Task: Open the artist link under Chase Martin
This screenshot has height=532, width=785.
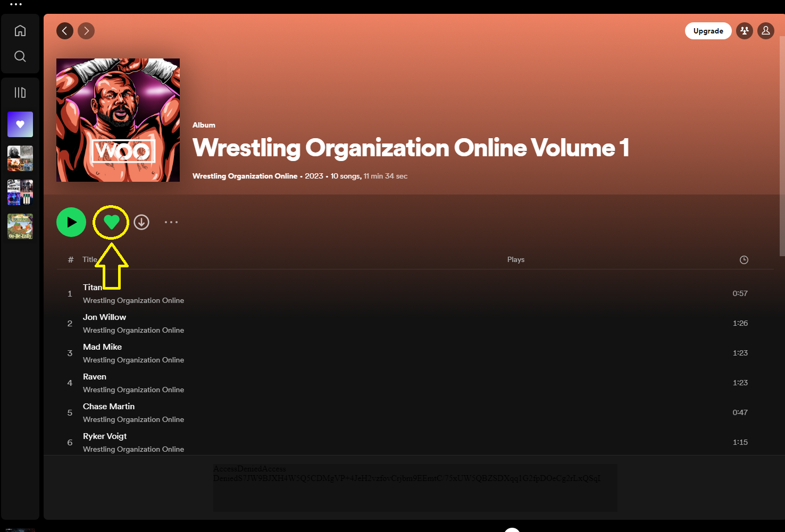Action: click(x=133, y=419)
